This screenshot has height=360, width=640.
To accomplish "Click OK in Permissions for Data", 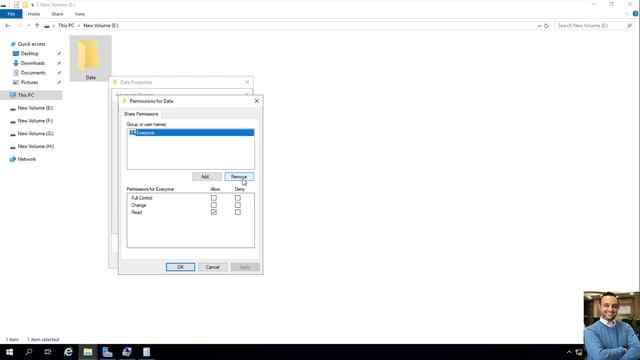I will pyautogui.click(x=180, y=267).
